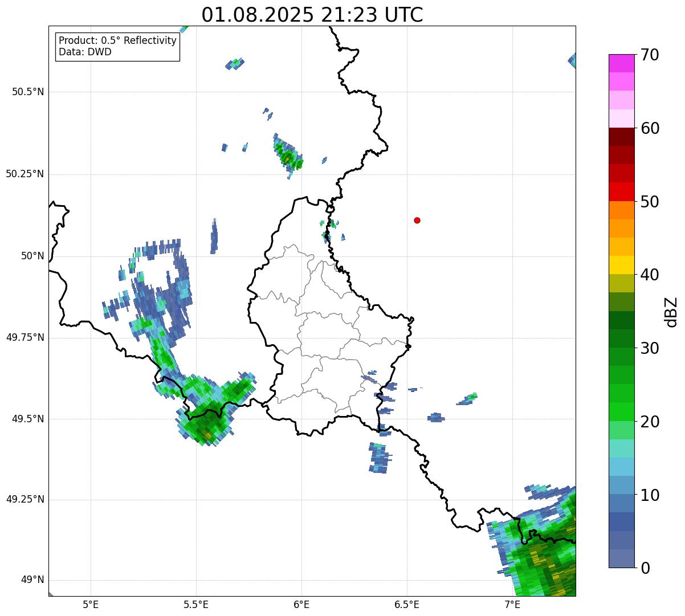Click the 6.5°E longitude label
The image size is (685, 616).
pyautogui.click(x=407, y=605)
